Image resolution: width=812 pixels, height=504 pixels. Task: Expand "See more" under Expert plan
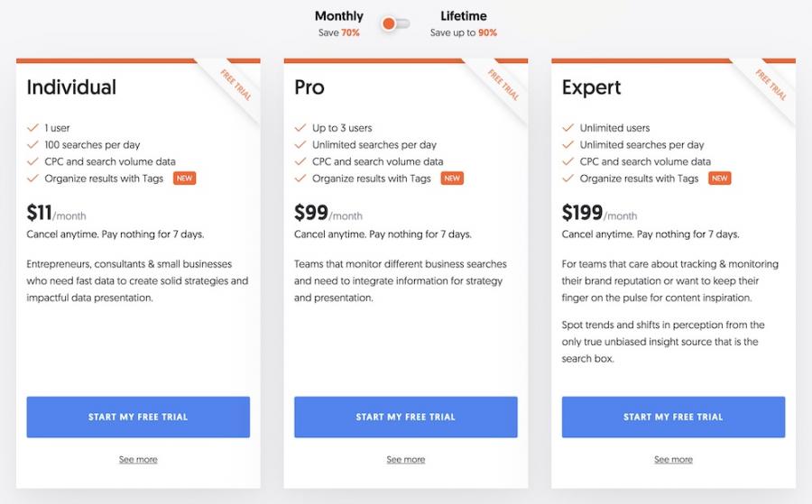pos(673,460)
